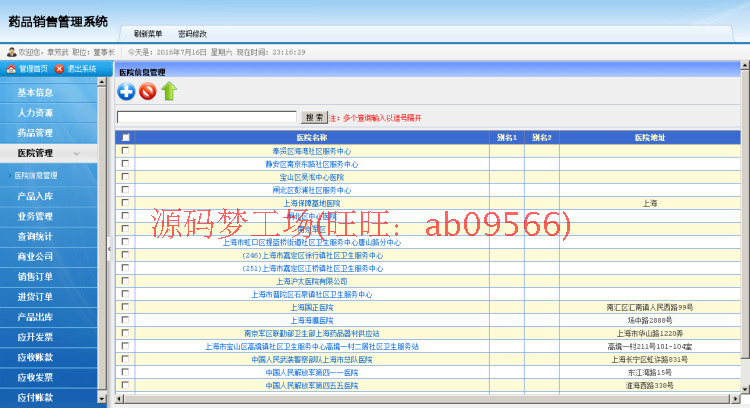
Task: Open the 应收账款 sidebar menu
Action: 35,357
